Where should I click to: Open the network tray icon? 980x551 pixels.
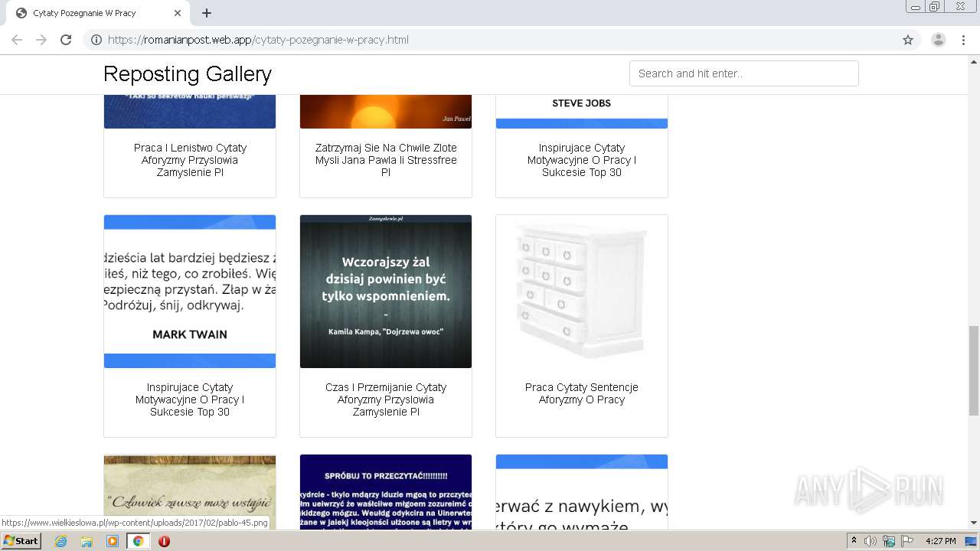(888, 541)
